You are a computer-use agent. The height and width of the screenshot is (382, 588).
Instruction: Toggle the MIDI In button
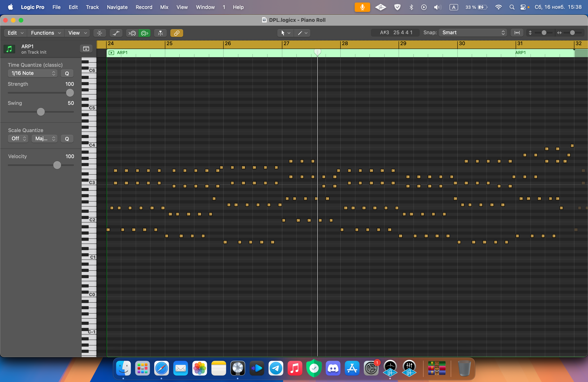pos(132,33)
